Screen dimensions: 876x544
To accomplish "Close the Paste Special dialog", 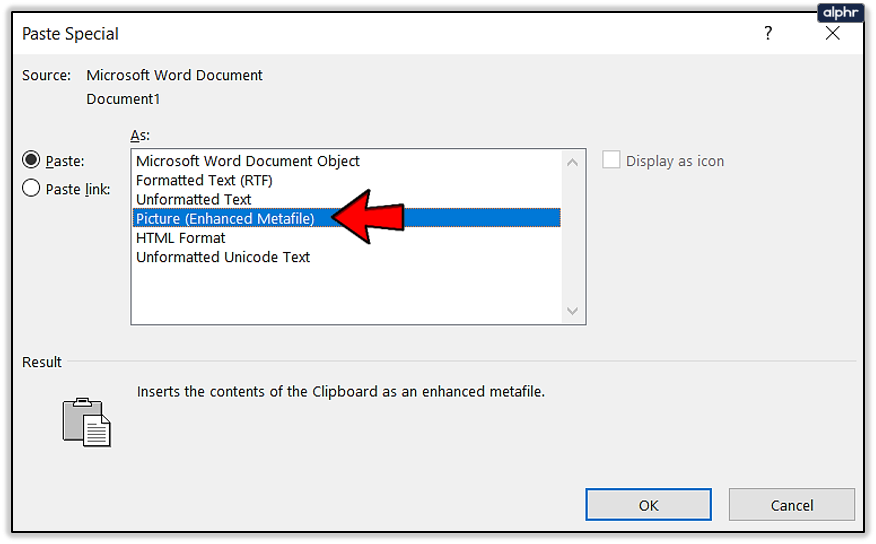I will 832,34.
